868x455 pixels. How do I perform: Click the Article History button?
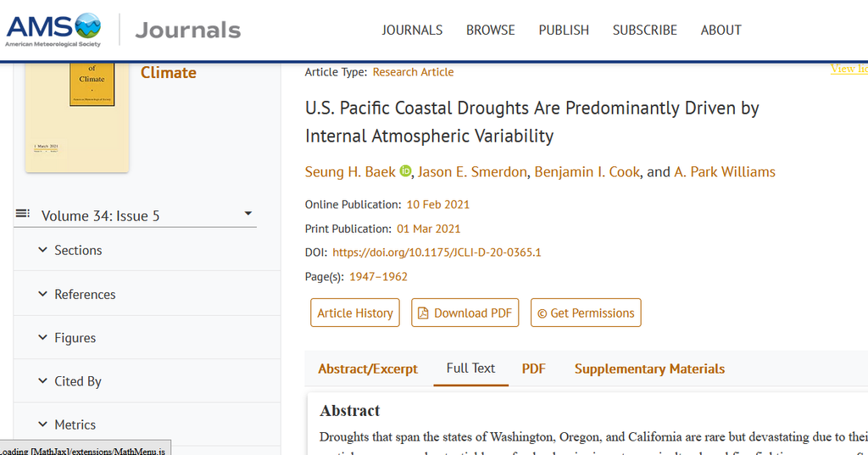pos(354,313)
